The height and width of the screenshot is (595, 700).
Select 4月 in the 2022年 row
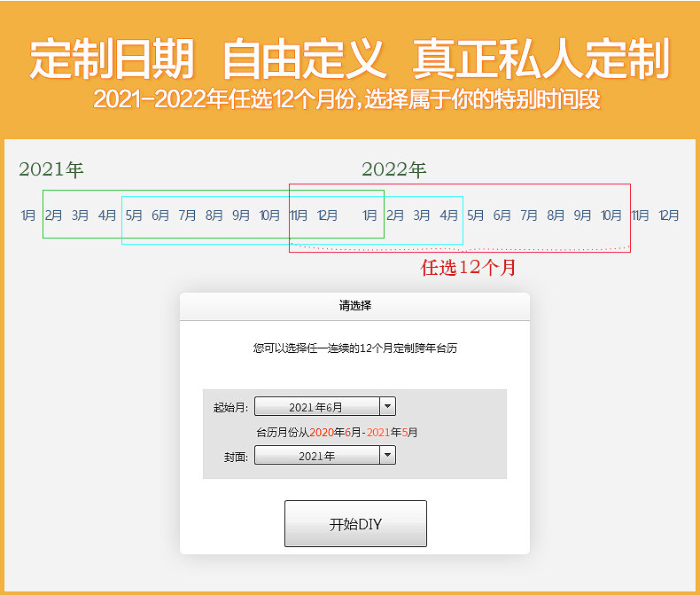tap(448, 215)
